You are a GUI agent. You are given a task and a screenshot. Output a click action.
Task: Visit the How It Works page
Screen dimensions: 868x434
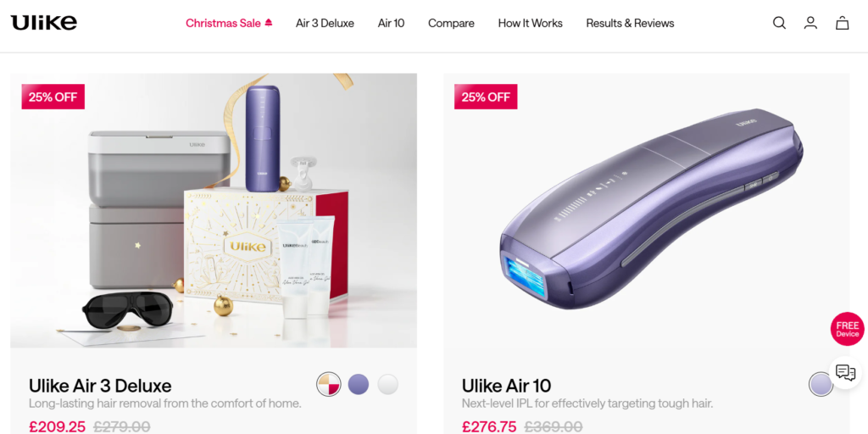(531, 23)
